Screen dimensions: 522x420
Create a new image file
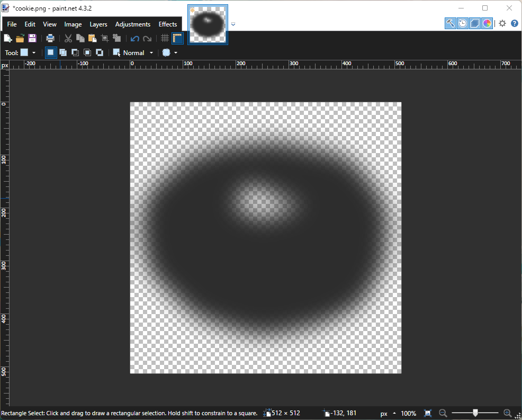tap(7, 38)
